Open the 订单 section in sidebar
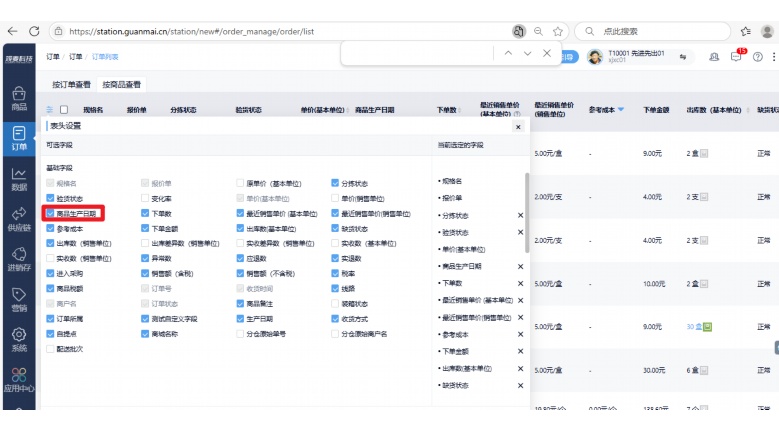The height and width of the screenshot is (431, 779). click(x=19, y=139)
